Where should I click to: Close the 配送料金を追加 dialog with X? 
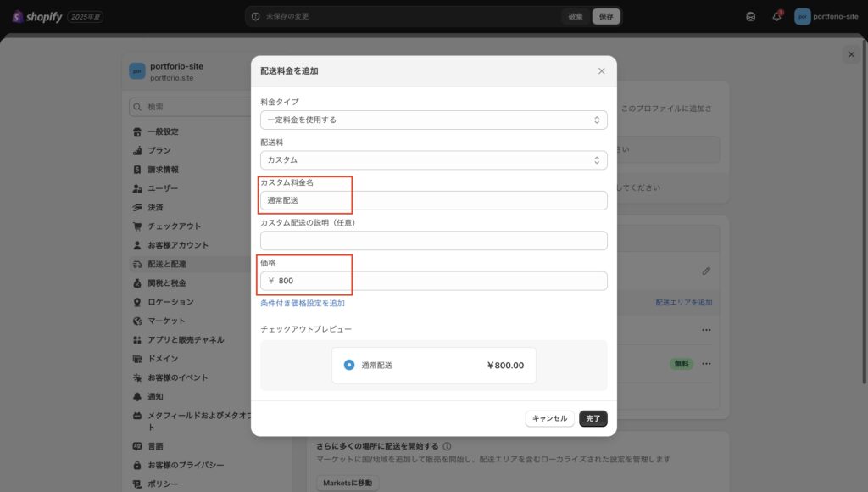tap(601, 71)
